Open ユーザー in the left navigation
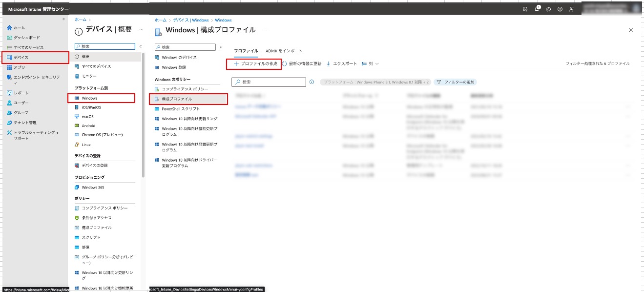This screenshot has width=644, height=292. point(18,103)
